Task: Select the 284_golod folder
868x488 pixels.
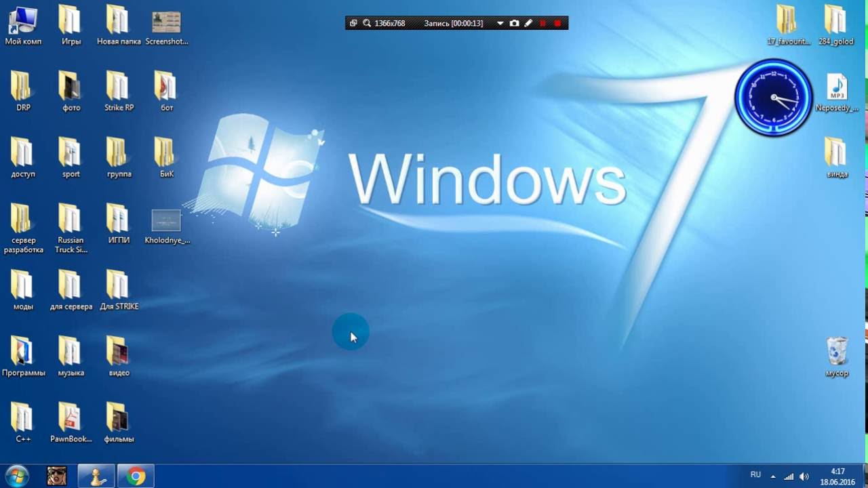Action: tap(836, 26)
